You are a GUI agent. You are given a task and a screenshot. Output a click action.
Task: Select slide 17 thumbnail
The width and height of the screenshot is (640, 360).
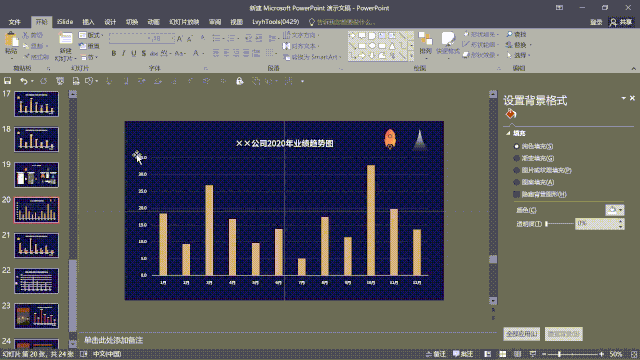[36, 104]
